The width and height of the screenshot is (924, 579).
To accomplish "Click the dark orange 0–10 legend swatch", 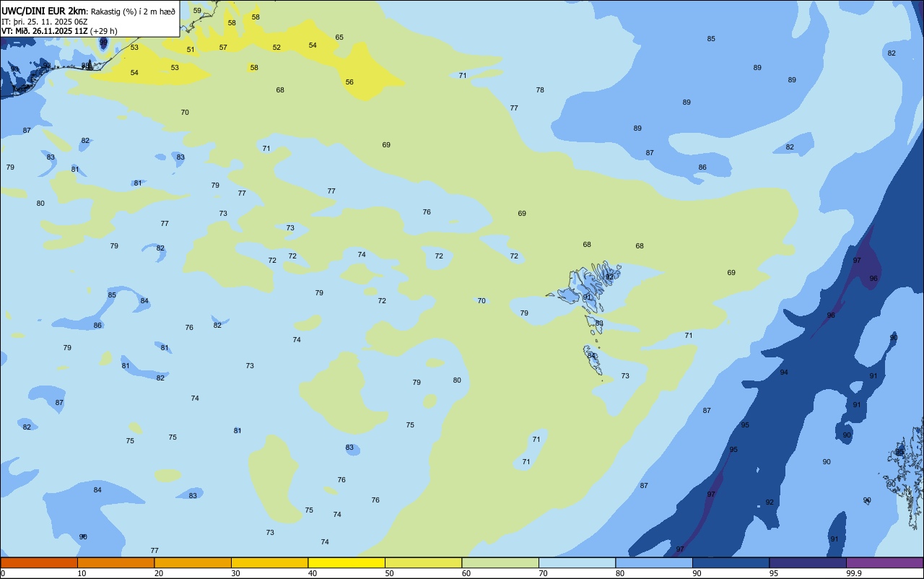I will click(39, 562).
